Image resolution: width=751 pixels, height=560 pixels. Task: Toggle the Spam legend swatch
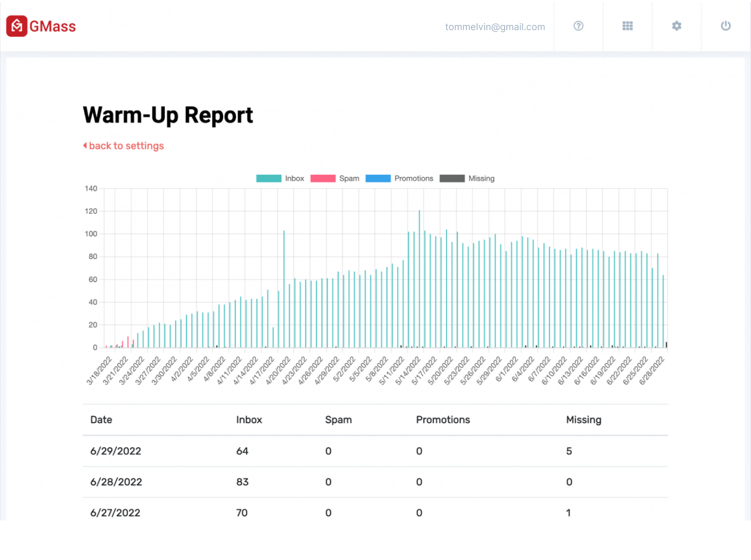[323, 178]
